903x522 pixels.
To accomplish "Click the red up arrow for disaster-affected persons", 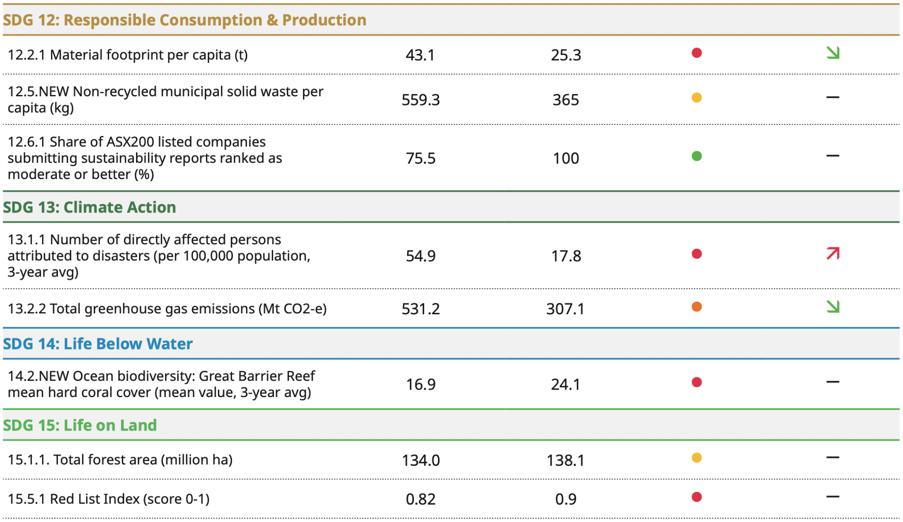I will 832,254.
